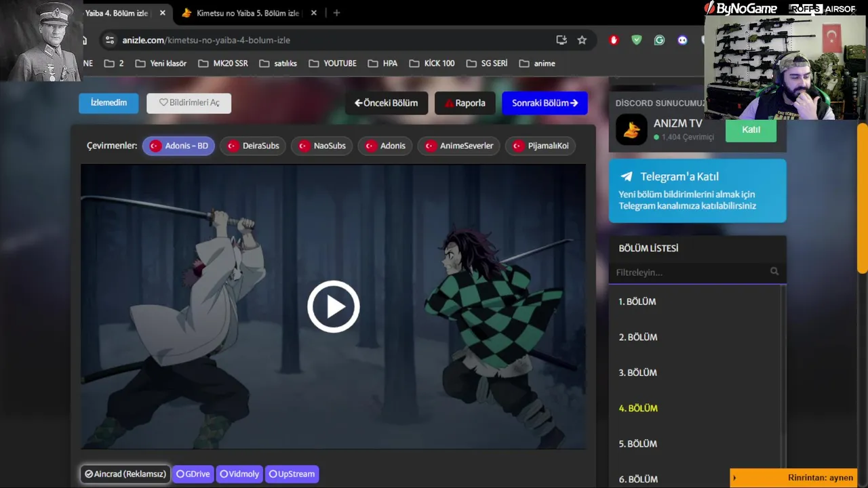Go to Önceki Bölüm
This screenshot has width=868, height=488.
(x=387, y=103)
